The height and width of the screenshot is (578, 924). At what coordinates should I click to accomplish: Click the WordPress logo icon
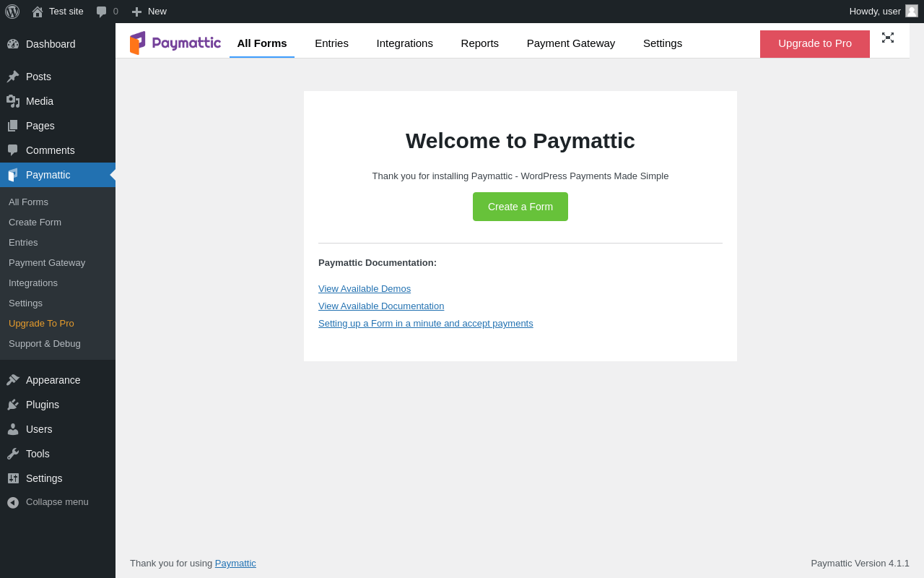click(12, 12)
